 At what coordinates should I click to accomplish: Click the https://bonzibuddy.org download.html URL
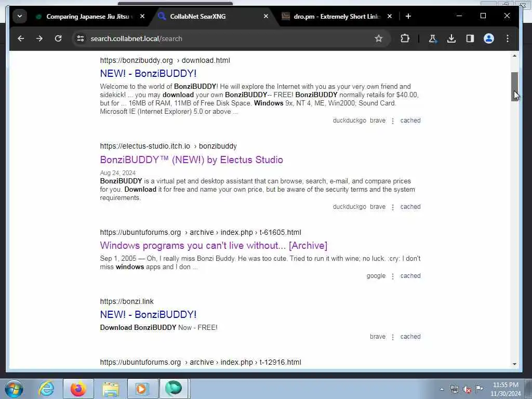click(165, 60)
